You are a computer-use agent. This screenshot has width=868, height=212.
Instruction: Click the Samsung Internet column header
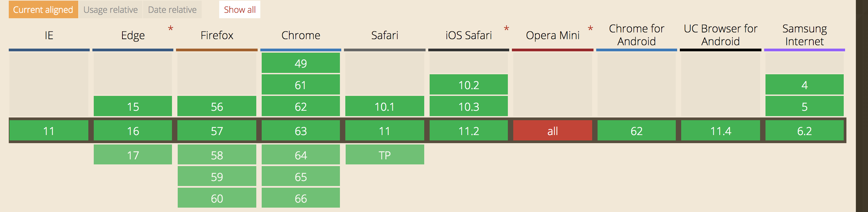click(805, 35)
